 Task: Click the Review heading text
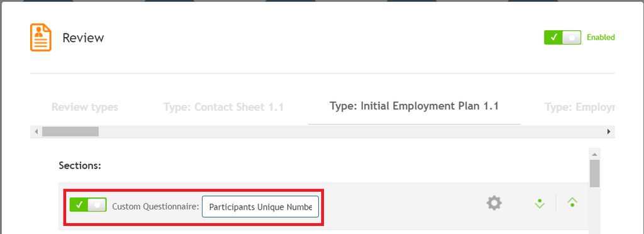coord(84,38)
